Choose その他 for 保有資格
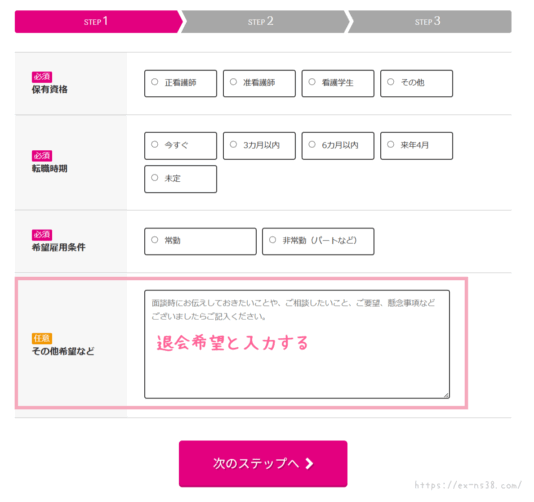The image size is (534, 502). pyautogui.click(x=417, y=83)
